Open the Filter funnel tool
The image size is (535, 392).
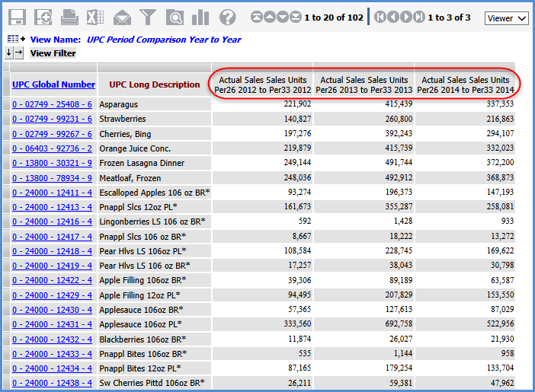pos(148,17)
